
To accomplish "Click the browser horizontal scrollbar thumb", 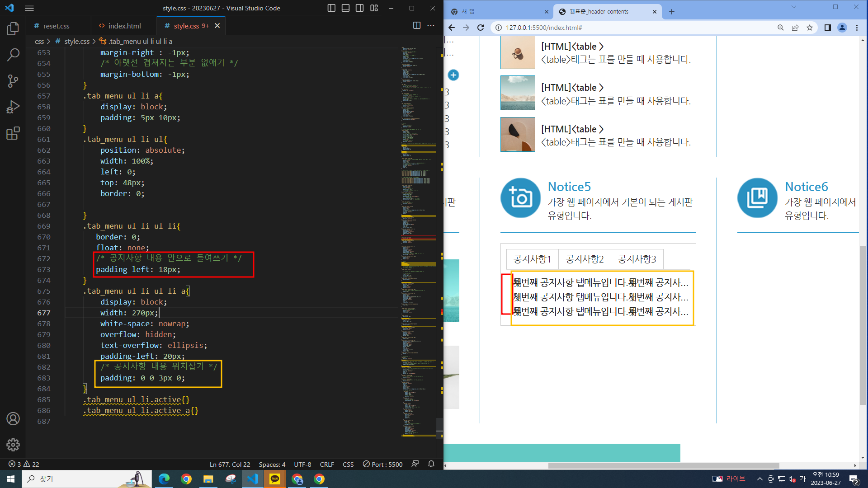I will point(663,465).
